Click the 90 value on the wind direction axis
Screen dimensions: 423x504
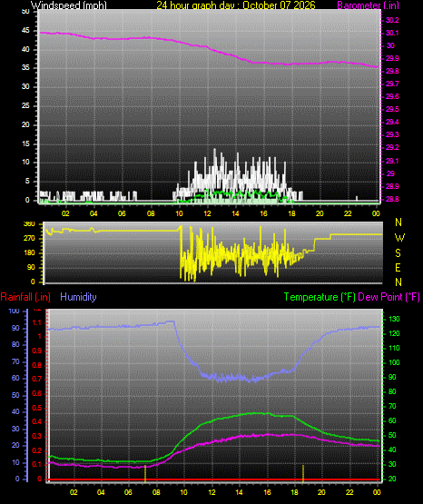[x=31, y=267]
